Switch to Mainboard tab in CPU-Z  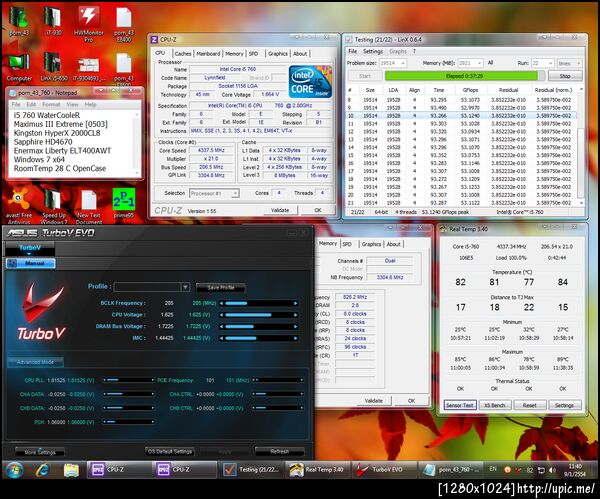tap(208, 54)
